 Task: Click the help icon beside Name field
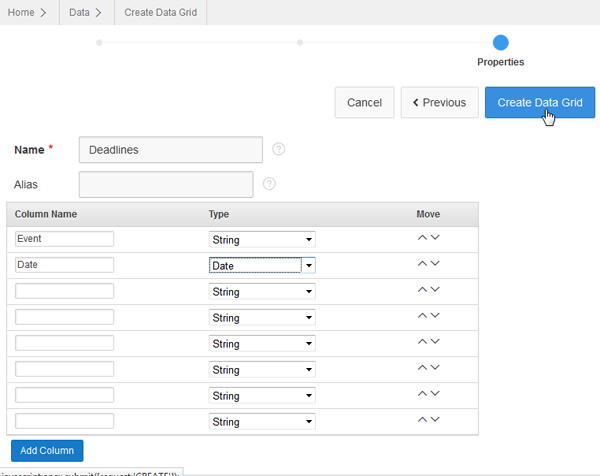tap(279, 149)
